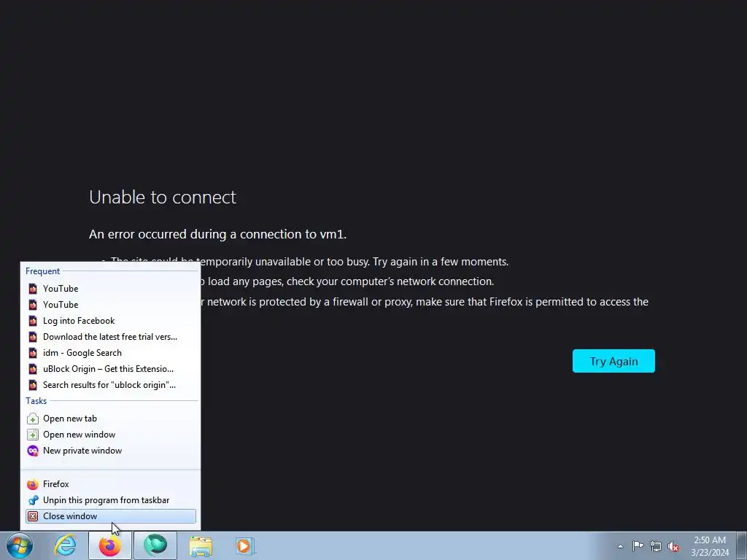This screenshot has width=747, height=560.
Task: Click the red X icon beside Close window
Action: click(x=33, y=516)
